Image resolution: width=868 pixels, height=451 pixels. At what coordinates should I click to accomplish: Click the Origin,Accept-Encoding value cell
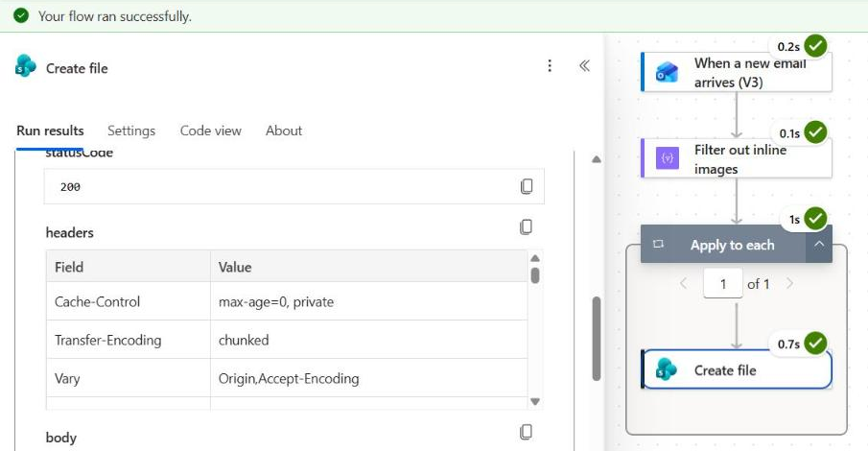368,378
